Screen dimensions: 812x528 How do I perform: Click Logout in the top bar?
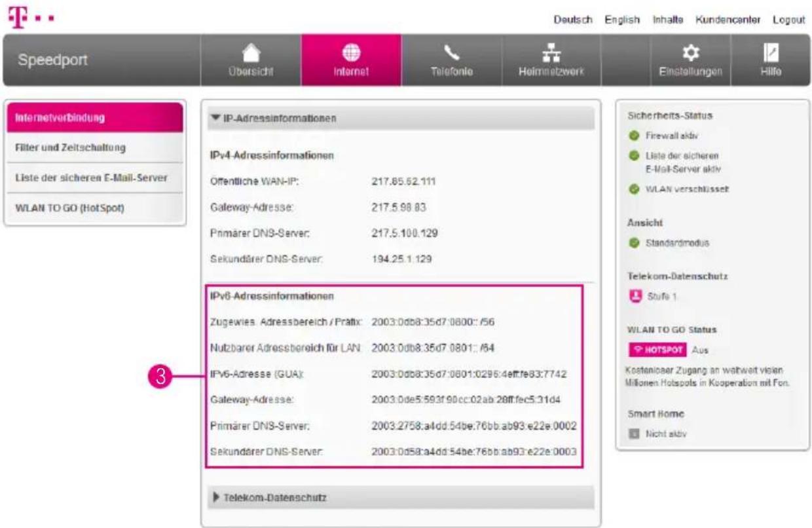789,20
